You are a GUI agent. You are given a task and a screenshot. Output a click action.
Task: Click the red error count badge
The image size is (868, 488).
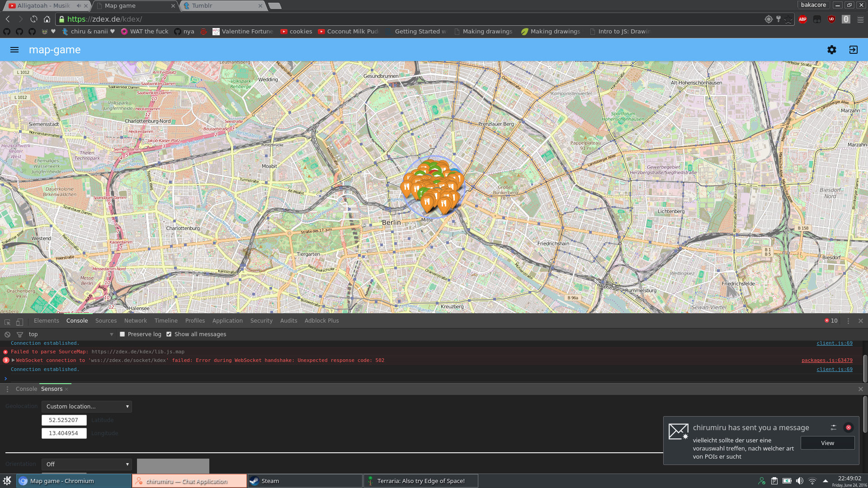(x=831, y=321)
